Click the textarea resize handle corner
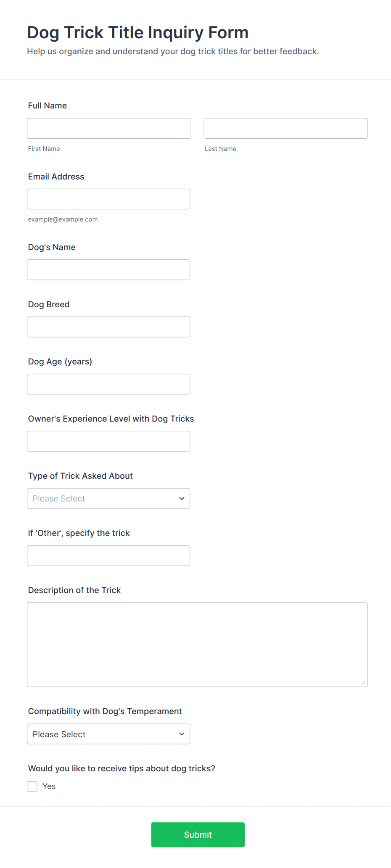Image resolution: width=391 pixels, height=868 pixels. [x=364, y=683]
